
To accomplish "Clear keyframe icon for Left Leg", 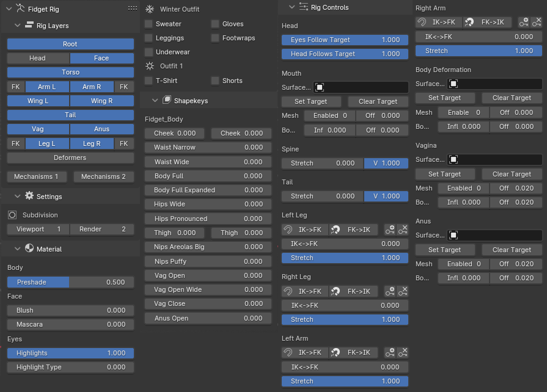I will (x=403, y=230).
